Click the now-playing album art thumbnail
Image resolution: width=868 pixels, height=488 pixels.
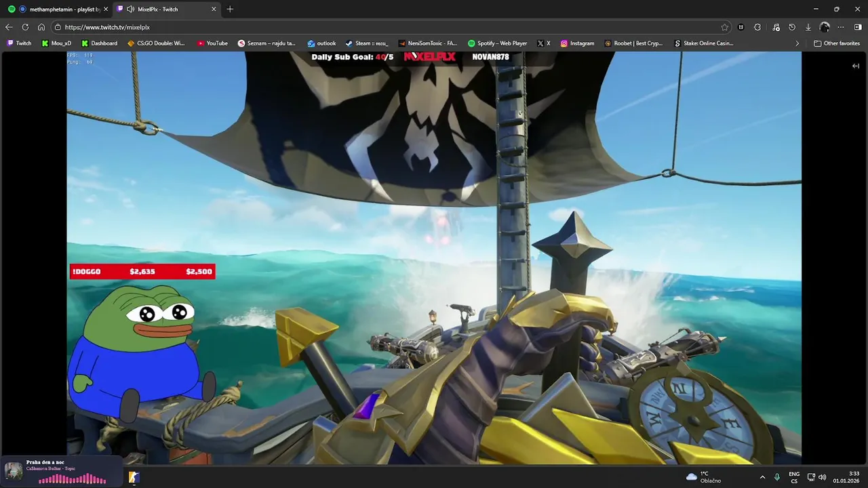pos(14,471)
